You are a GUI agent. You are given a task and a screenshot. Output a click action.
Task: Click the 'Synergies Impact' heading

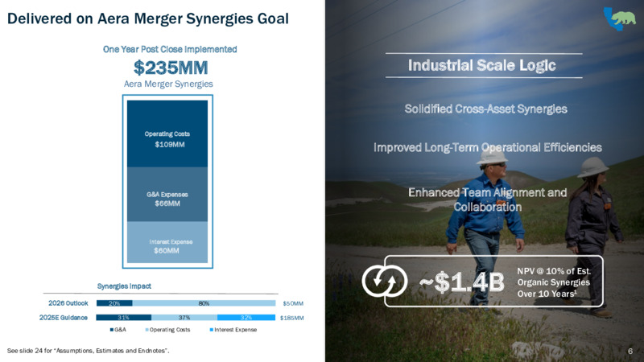tap(124, 286)
